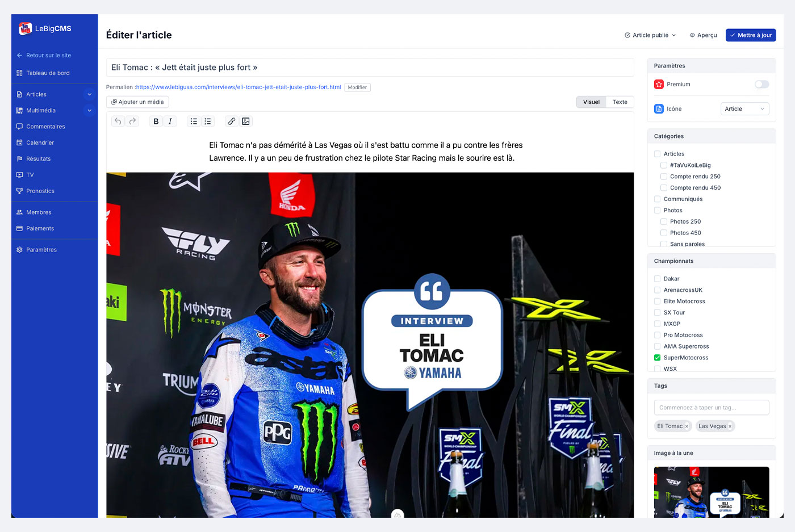Remove the Eli Tomac tag
The width and height of the screenshot is (795, 532).
pyautogui.click(x=687, y=426)
